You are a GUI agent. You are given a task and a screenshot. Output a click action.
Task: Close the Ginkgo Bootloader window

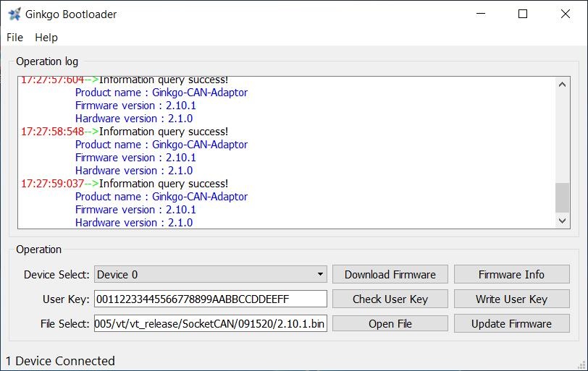(x=565, y=14)
